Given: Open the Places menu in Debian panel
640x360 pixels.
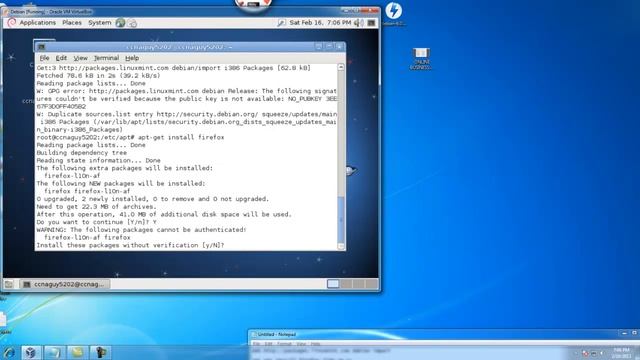Looking at the screenshot, I should click(x=72, y=23).
